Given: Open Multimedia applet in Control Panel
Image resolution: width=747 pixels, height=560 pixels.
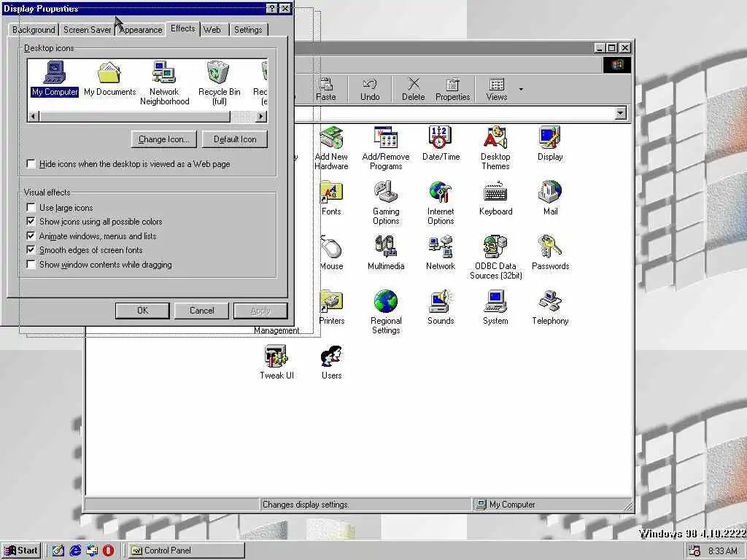Looking at the screenshot, I should (x=386, y=253).
